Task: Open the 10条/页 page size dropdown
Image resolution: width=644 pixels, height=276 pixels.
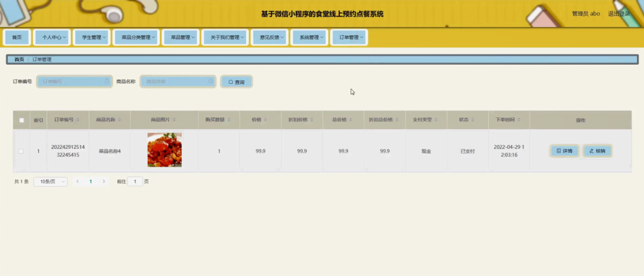Action: (x=50, y=181)
